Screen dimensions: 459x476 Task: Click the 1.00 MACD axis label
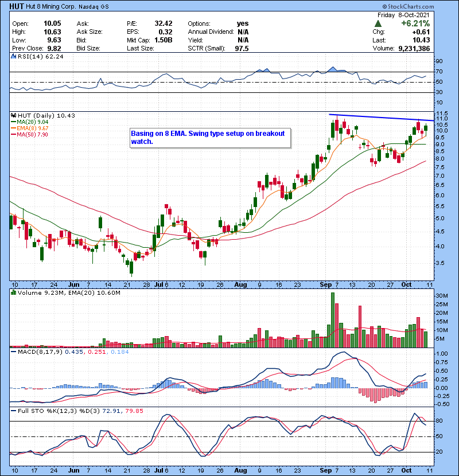click(x=442, y=354)
